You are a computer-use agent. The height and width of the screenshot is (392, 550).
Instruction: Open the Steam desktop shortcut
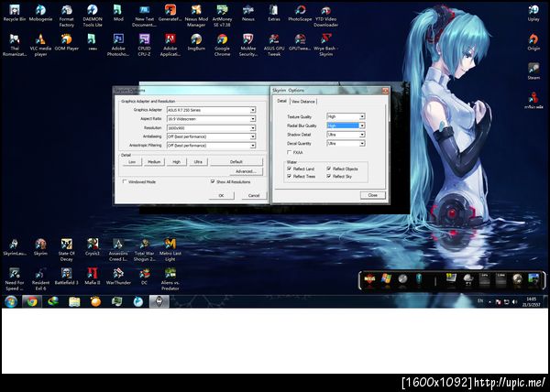point(533,71)
